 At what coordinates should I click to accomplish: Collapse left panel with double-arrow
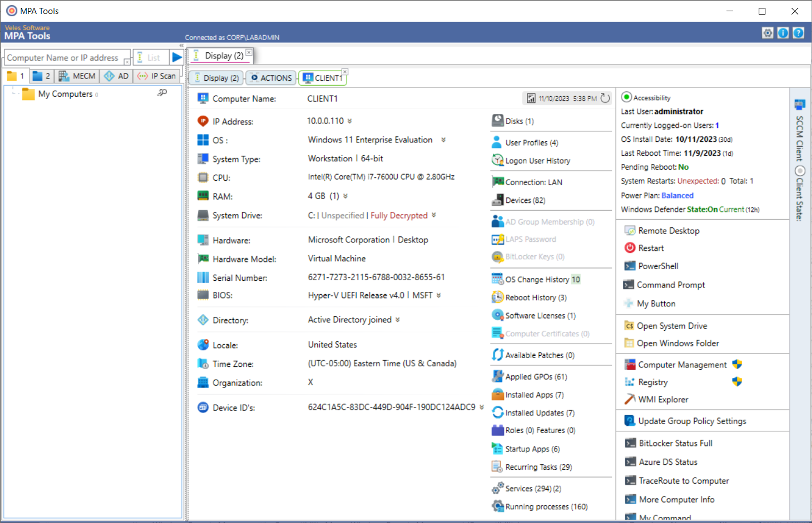pyautogui.click(x=181, y=45)
